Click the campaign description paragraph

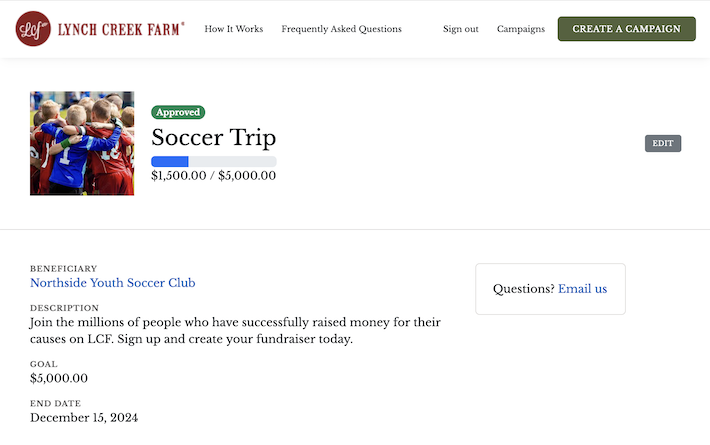pos(235,331)
